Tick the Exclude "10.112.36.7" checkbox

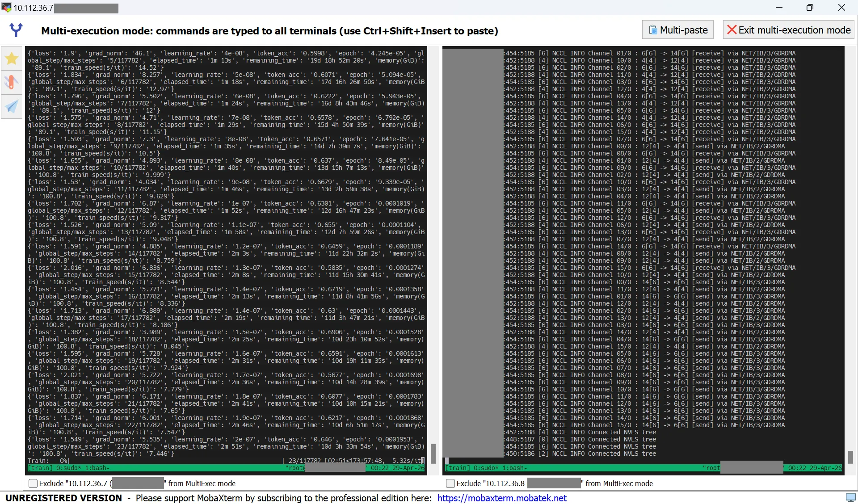tap(33, 483)
